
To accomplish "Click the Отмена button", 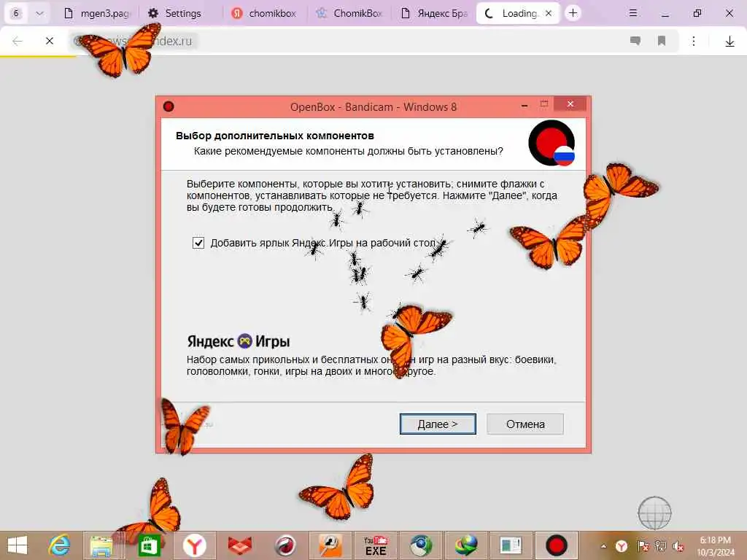I will 525,424.
